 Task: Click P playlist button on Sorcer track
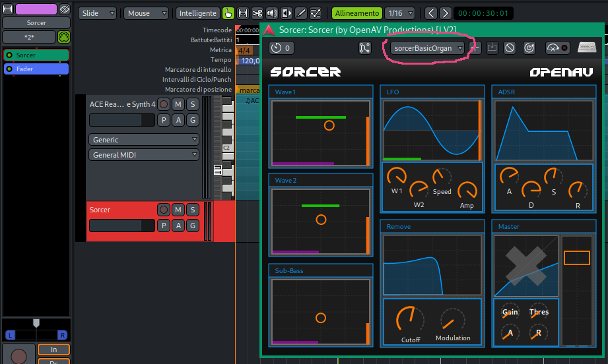click(x=164, y=226)
